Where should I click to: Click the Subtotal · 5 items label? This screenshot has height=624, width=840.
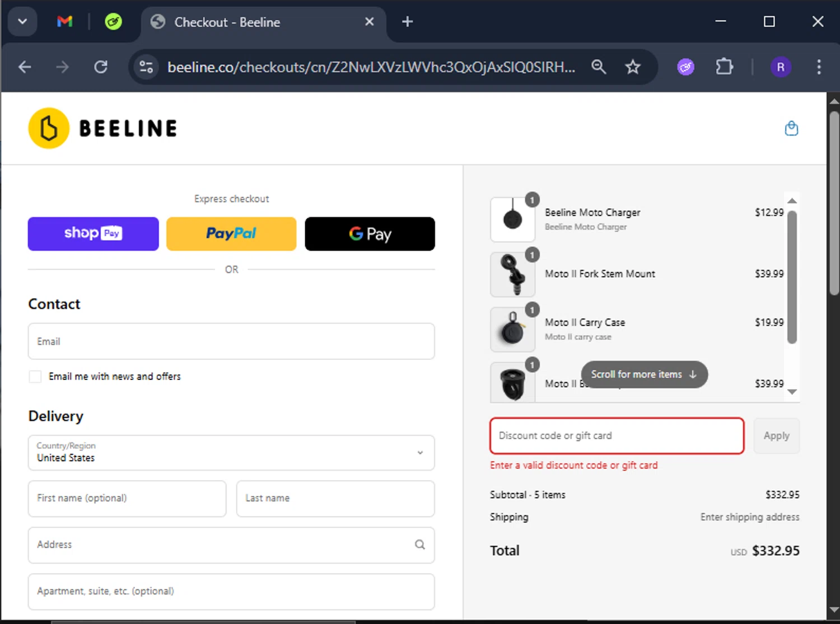click(528, 495)
